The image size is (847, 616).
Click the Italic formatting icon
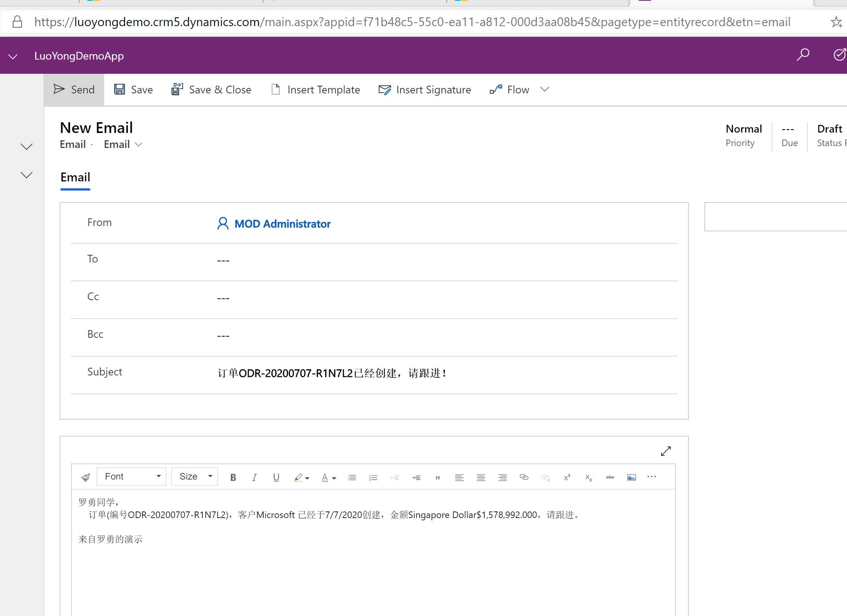pyautogui.click(x=255, y=477)
